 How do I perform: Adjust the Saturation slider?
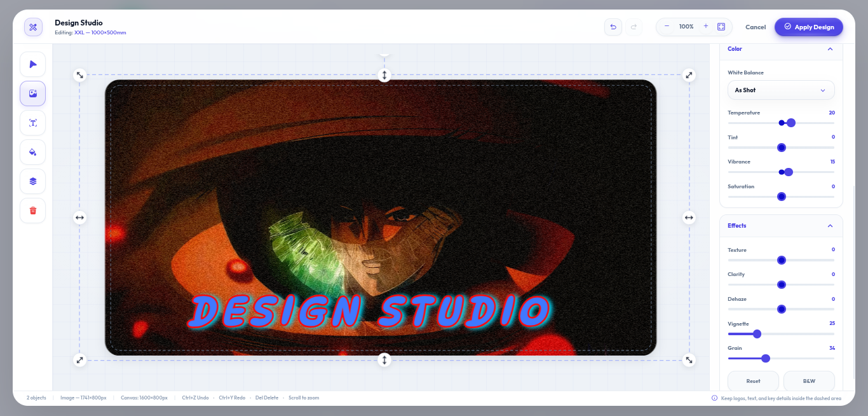[x=781, y=197]
